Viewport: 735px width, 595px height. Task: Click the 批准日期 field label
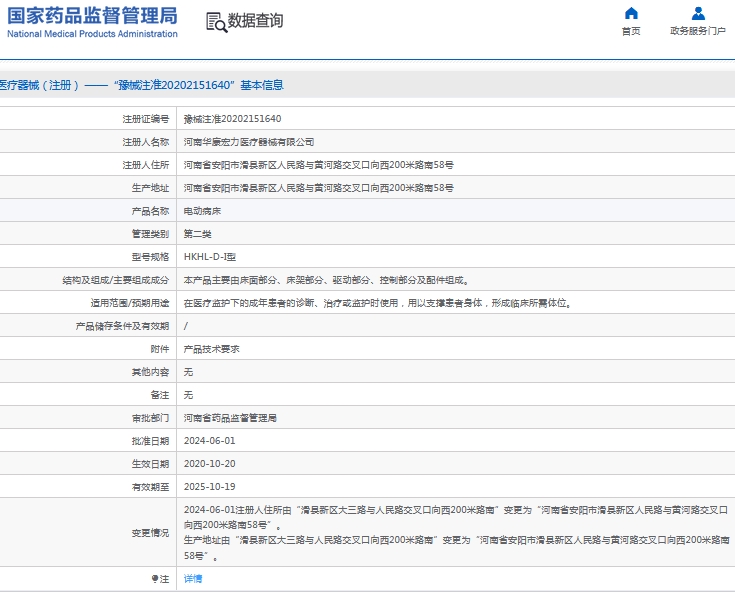150,441
